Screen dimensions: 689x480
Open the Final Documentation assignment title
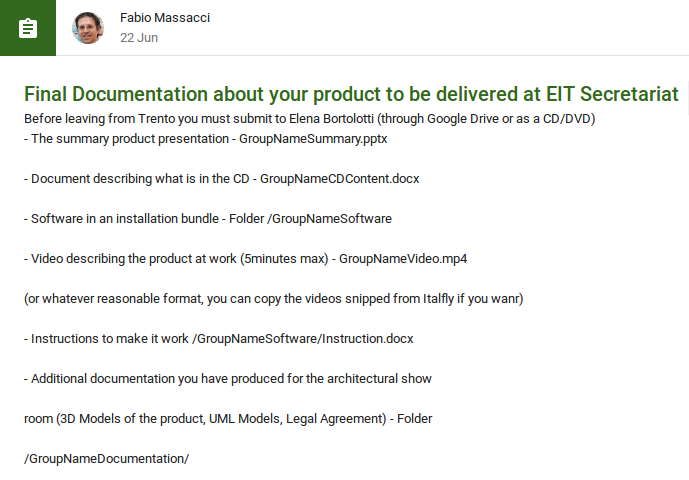tap(351, 94)
